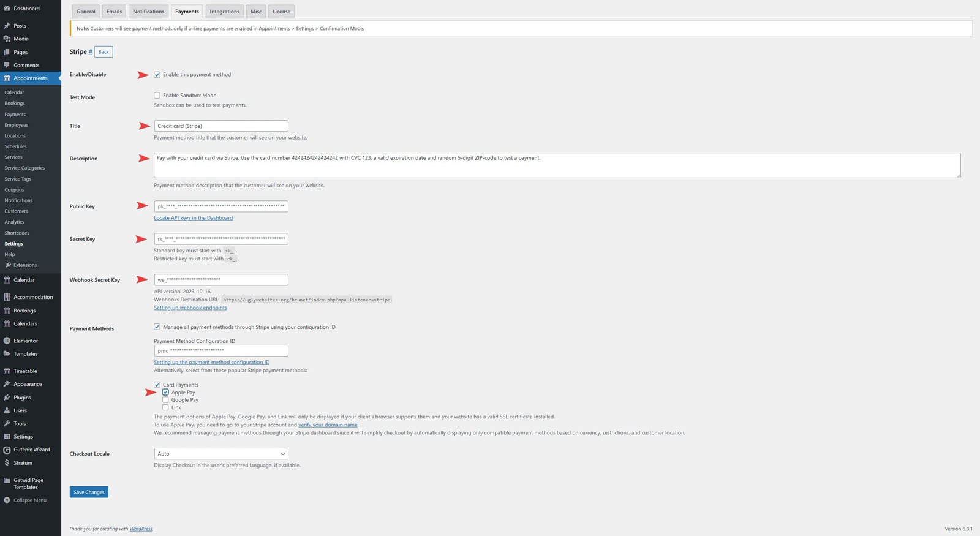Open Shortcodes submenu item
This screenshot has height=536, width=980.
coord(17,233)
